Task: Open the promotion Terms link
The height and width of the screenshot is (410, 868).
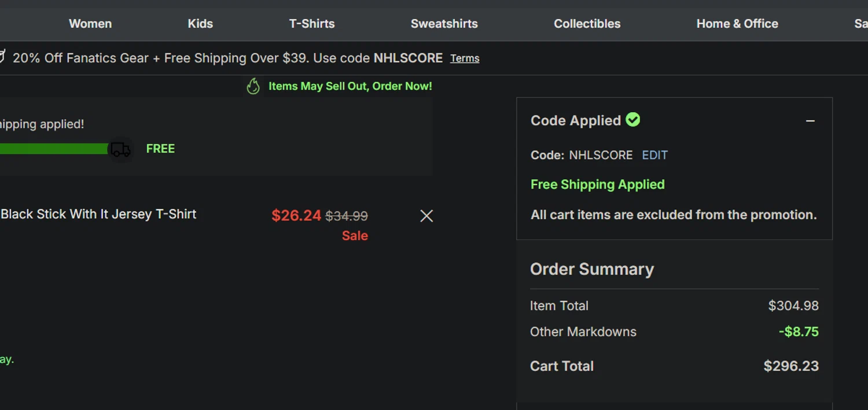Action: tap(465, 58)
